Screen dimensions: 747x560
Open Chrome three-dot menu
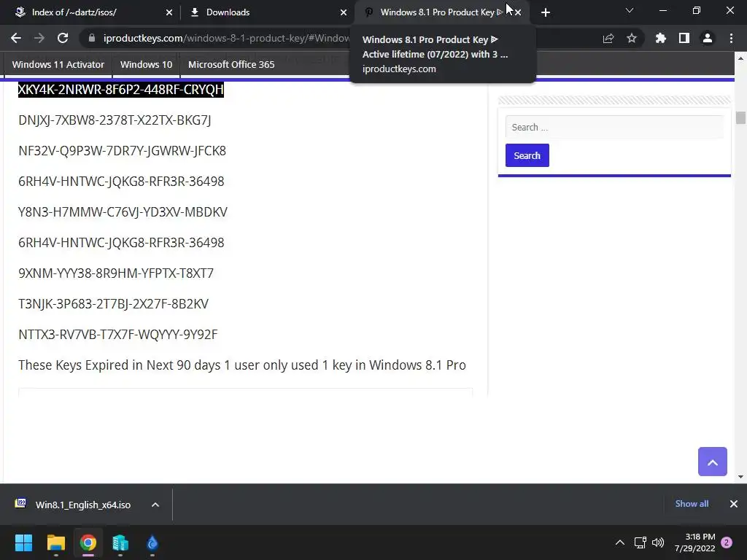point(731,38)
